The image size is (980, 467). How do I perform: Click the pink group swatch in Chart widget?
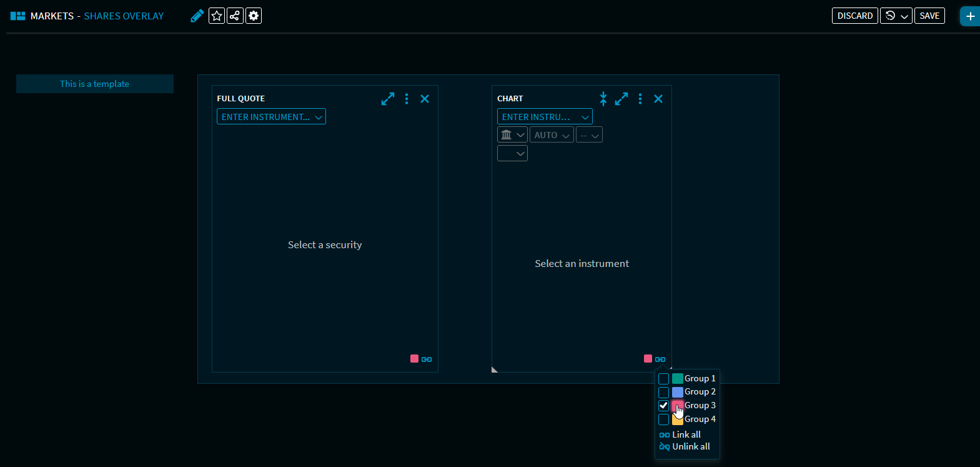648,359
